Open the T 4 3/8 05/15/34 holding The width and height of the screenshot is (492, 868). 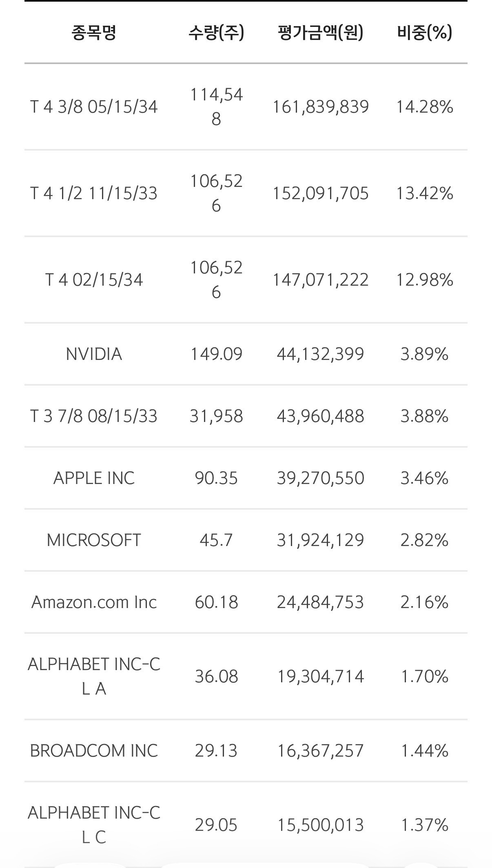coord(246,107)
